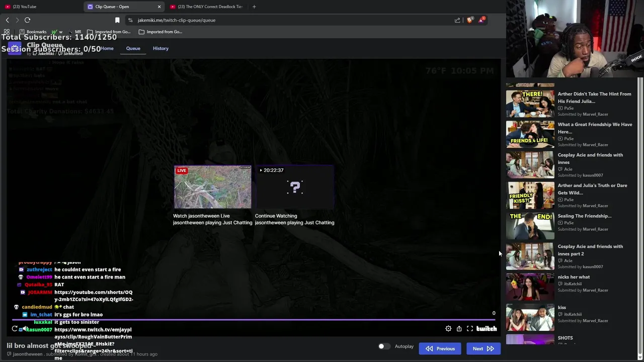644x362 pixels.
Task: Open Twitch player settings gear
Action: coord(448,328)
